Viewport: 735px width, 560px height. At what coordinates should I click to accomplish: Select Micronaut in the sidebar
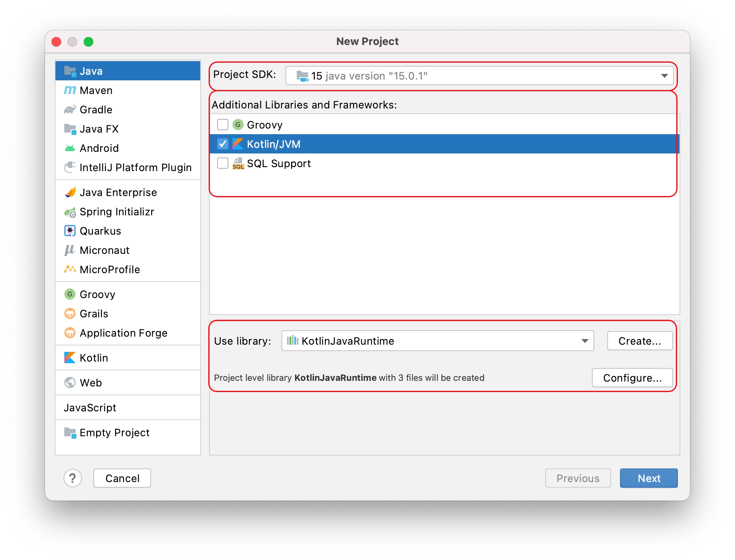click(128, 250)
